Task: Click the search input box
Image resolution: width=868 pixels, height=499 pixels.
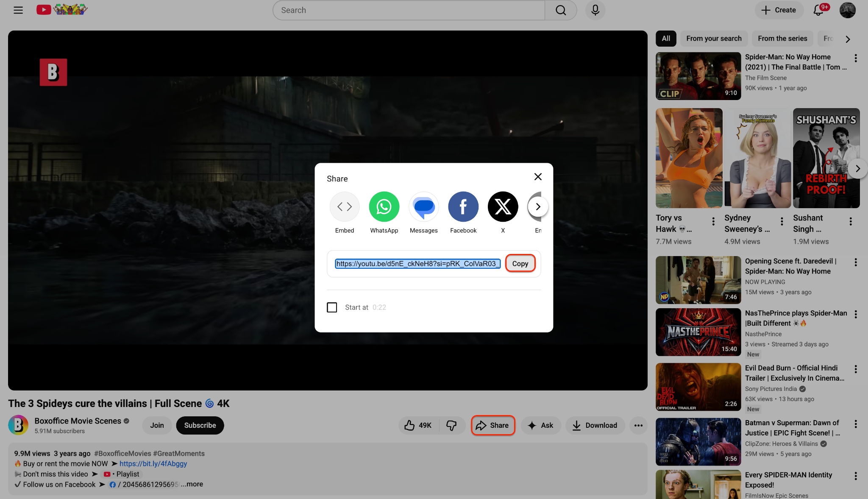Action: pos(409,10)
